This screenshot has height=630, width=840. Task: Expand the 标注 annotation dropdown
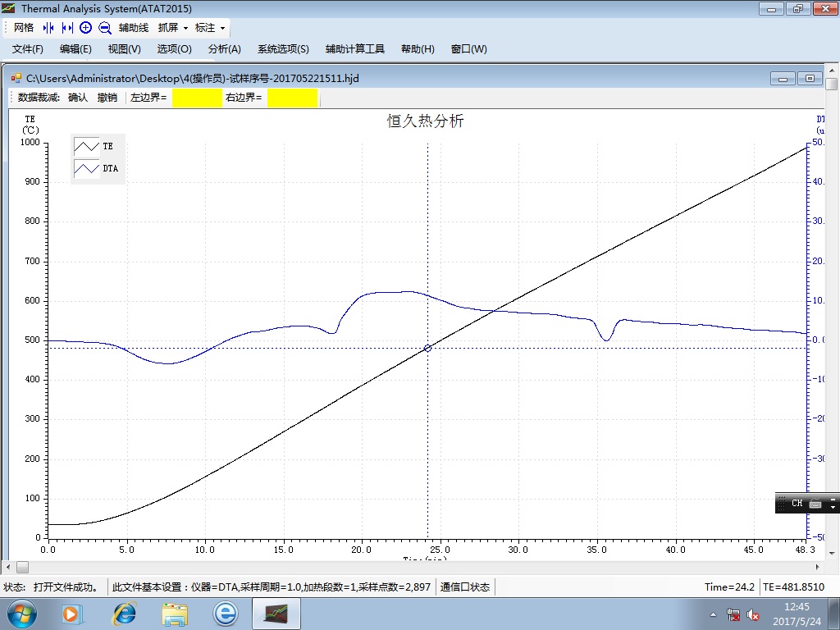pyautogui.click(x=209, y=28)
